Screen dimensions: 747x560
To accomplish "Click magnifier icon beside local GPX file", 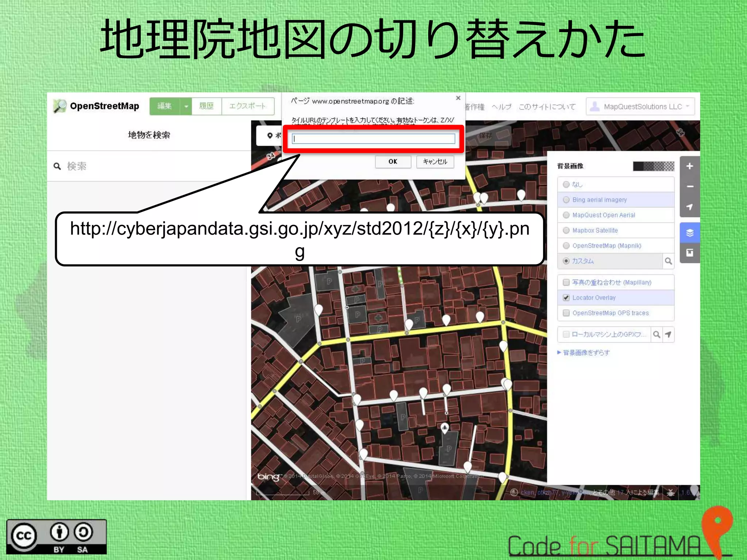I will [656, 334].
